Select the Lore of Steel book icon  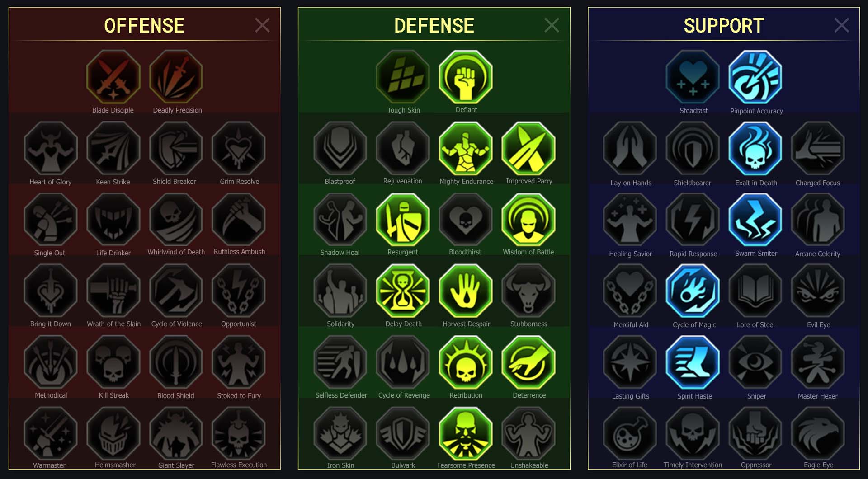[755, 291]
